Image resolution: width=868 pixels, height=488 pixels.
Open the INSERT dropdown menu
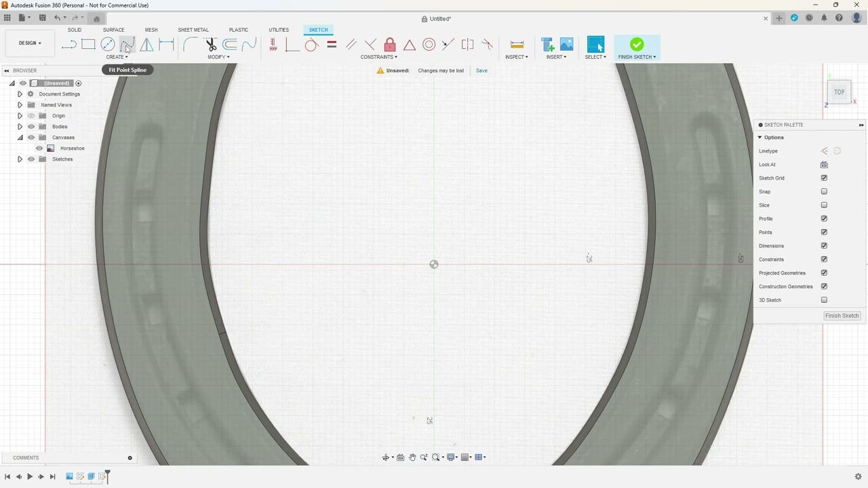point(556,57)
